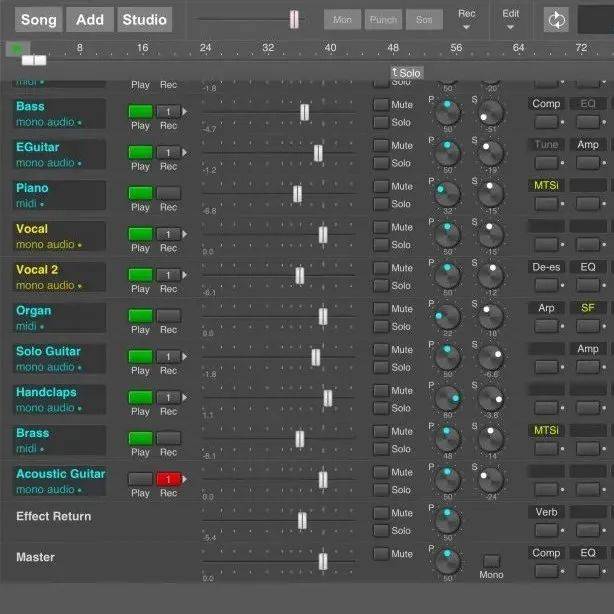Click the timeline position scroll handle

point(34,60)
